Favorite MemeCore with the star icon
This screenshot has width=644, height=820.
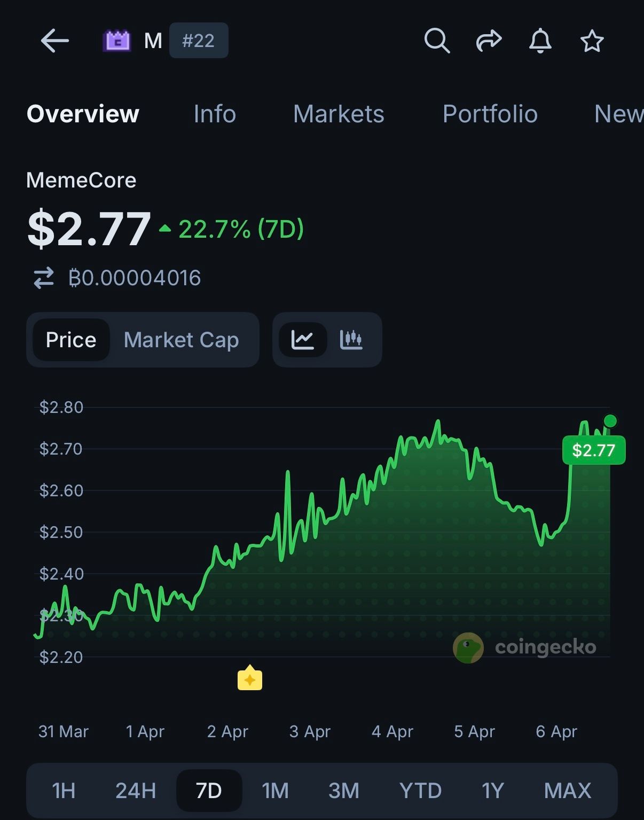[x=592, y=41]
